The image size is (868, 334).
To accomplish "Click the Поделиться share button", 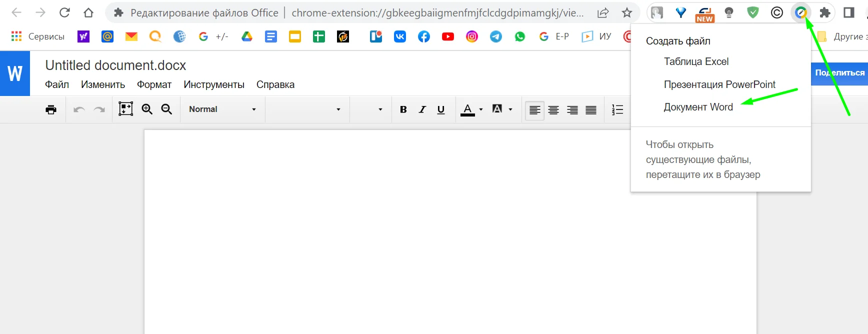I will [839, 73].
